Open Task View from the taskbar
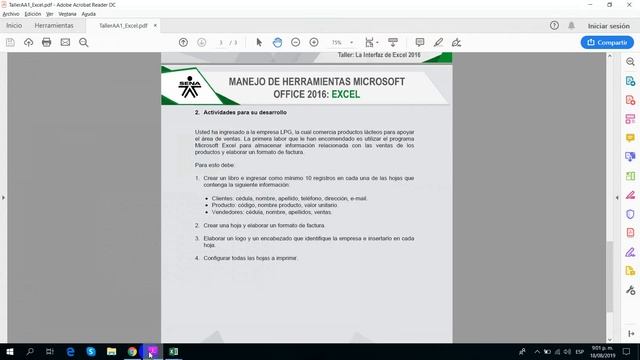 [50, 351]
